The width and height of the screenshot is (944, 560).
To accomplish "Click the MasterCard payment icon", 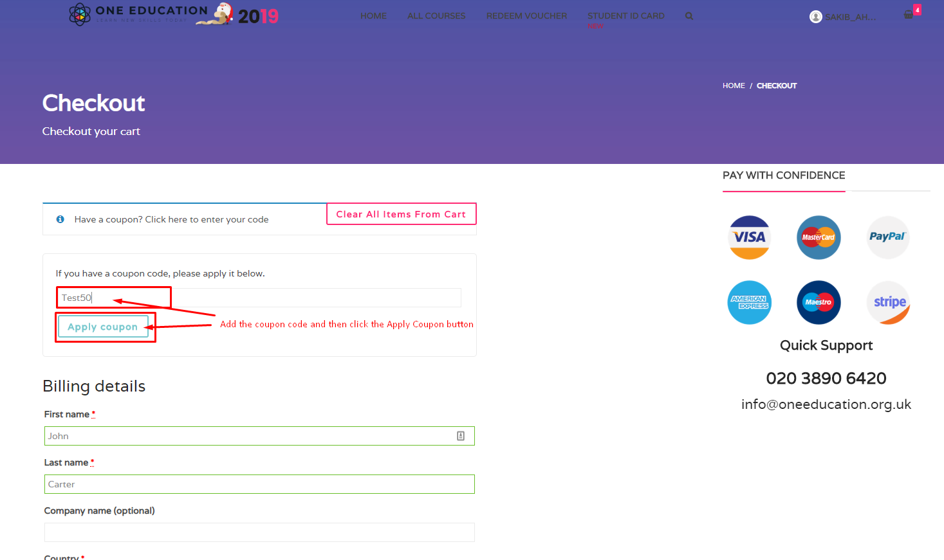I will pos(819,237).
